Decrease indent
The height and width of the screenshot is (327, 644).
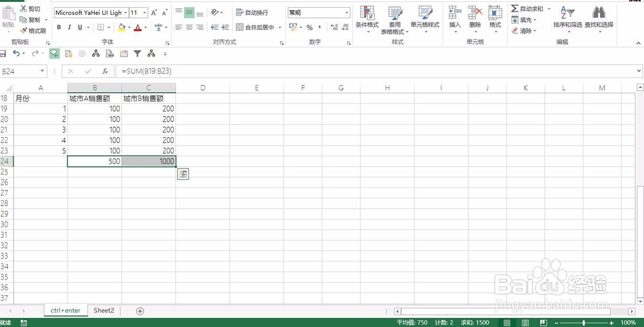(x=214, y=27)
